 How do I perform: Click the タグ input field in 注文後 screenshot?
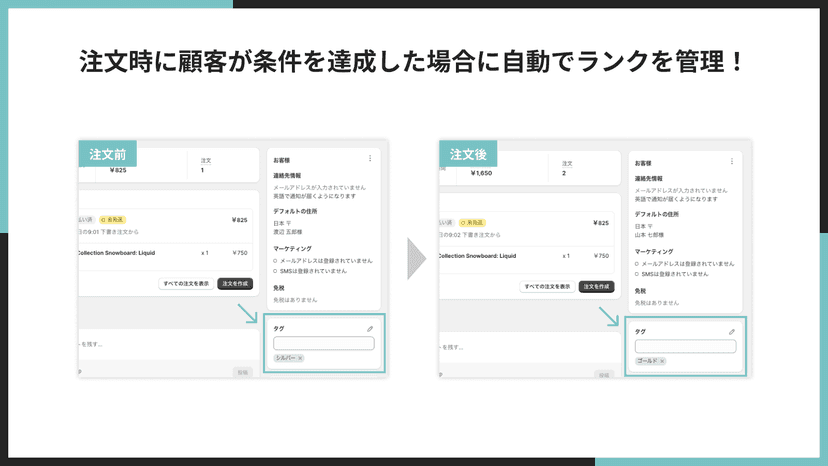[x=685, y=347]
